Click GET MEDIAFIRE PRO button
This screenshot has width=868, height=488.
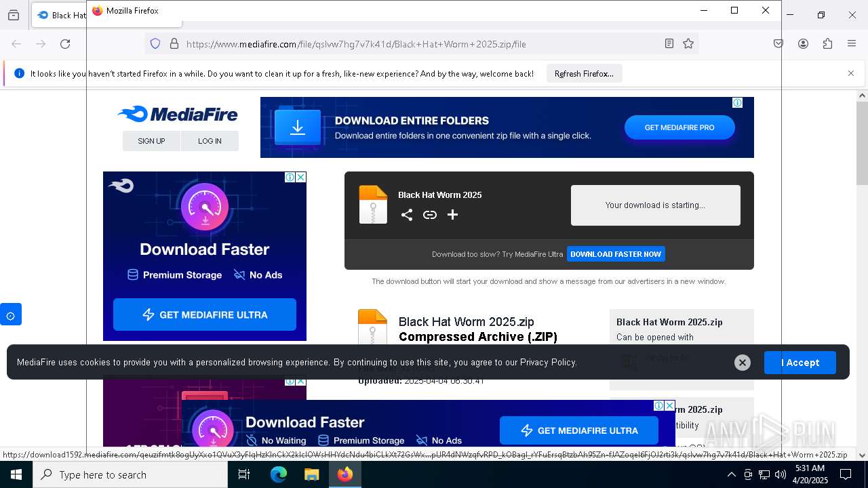point(679,127)
